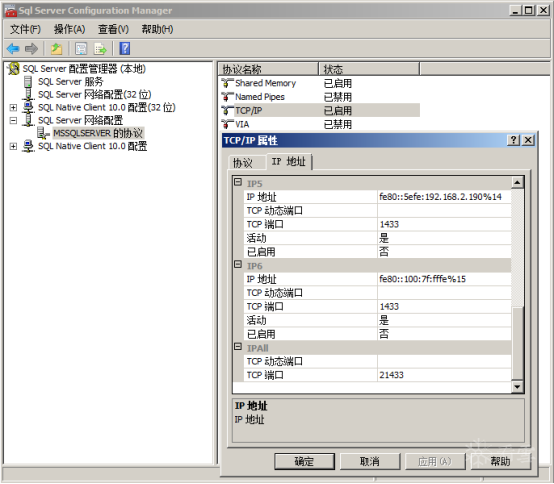The width and height of the screenshot is (554, 484).
Task: Click the VIA protocol icon
Action: point(227,124)
